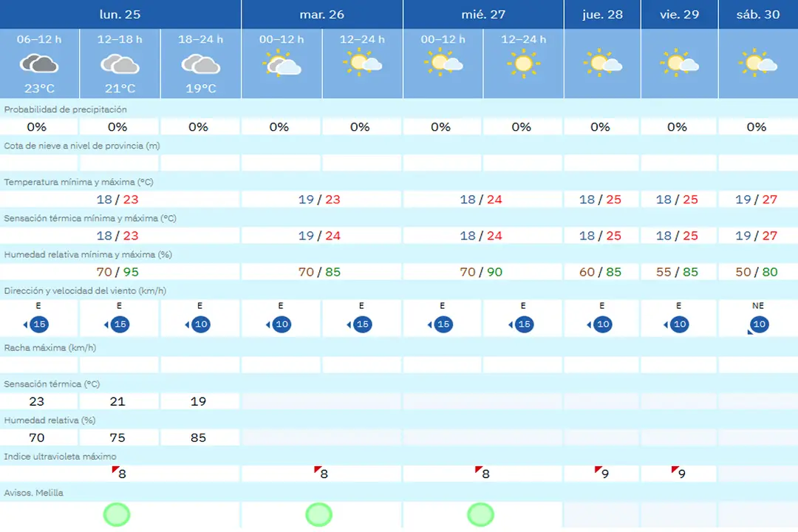Click thermal sensation 19 / 24 for mar. 26
Image resolution: width=798 pixels, height=532 pixels.
tap(319, 236)
